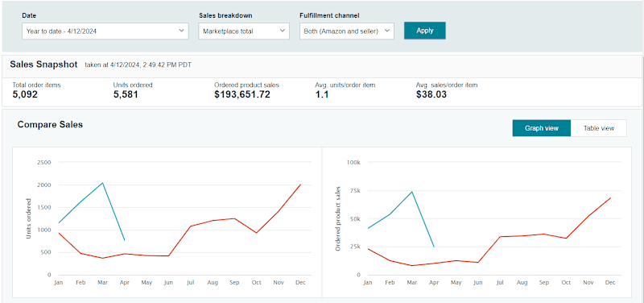Viewport: 644px width, 303px height.
Task: Click the Units ordered value 5,581
Action: (x=126, y=94)
